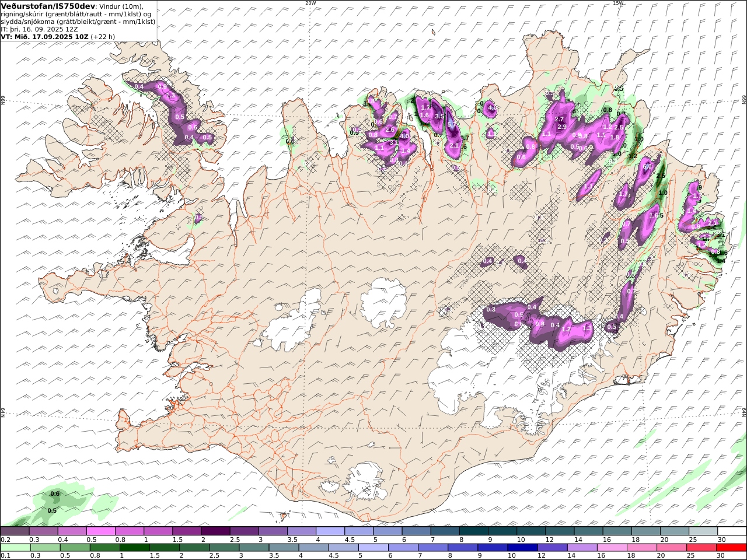The height and width of the screenshot is (560, 747).
Task: Select the bright pink 0.5 swatch in upper legend
Action: [100, 531]
